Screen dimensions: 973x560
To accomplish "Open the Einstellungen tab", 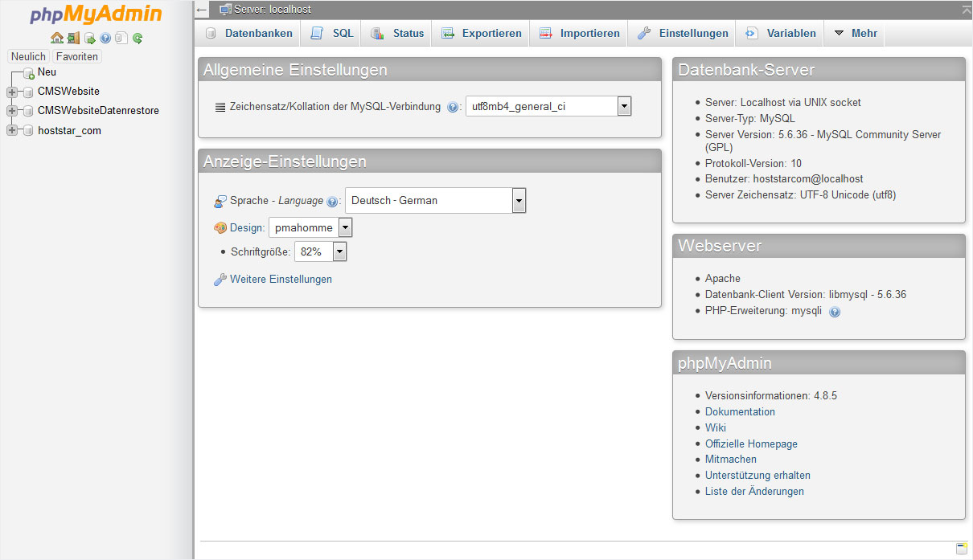I will tap(682, 33).
